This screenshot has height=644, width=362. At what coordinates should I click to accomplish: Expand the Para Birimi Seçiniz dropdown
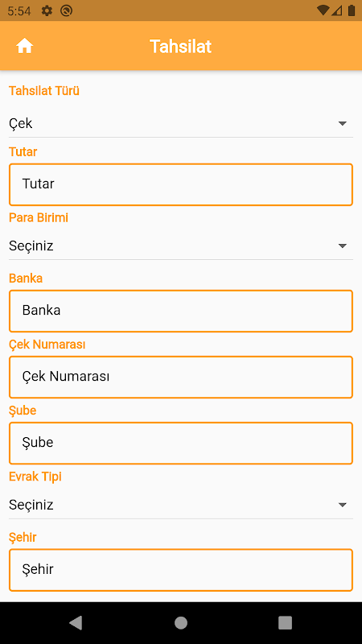coord(180,246)
